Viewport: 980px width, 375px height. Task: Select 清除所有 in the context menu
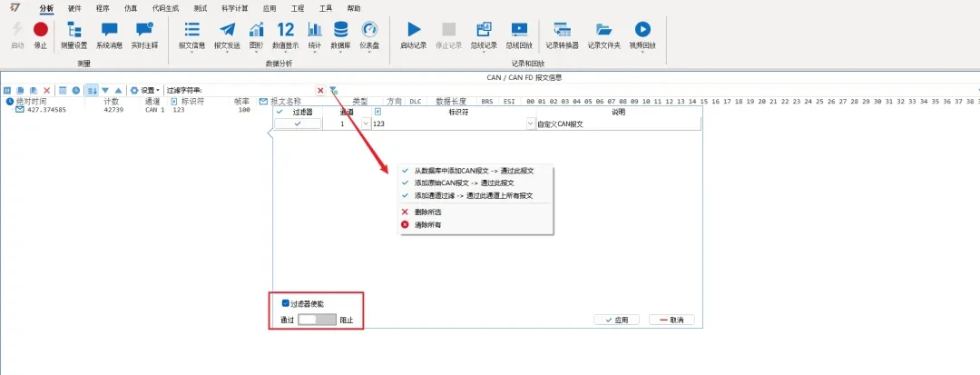427,224
